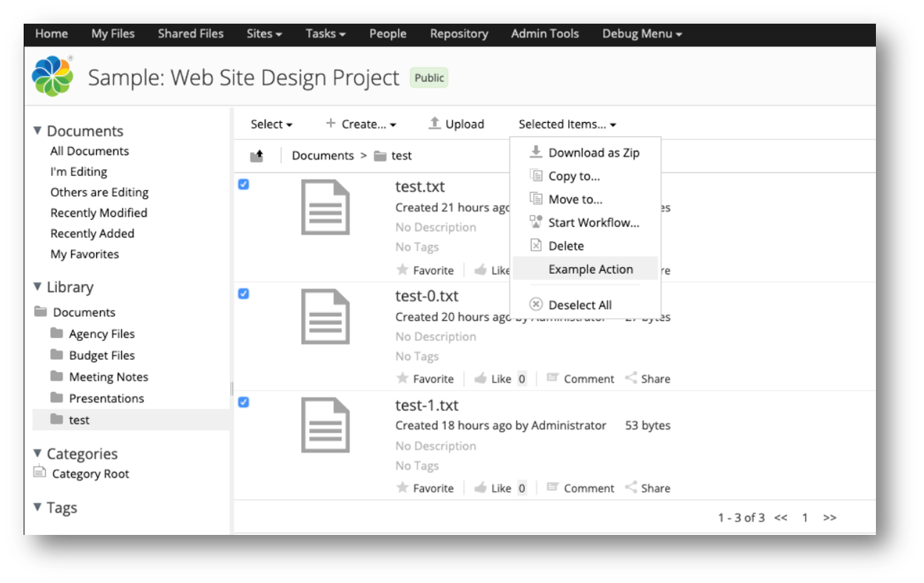Select Presentations folder in tree

coord(107,398)
